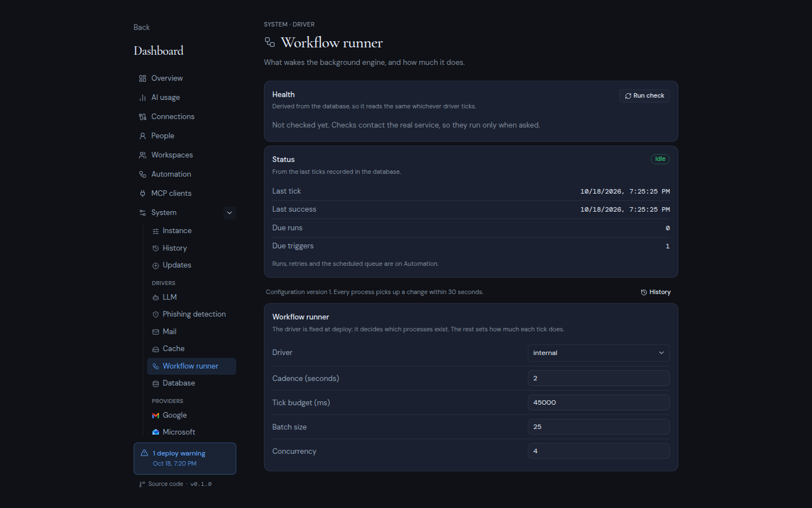Click the Run check button
This screenshot has width=812, height=508.
pyautogui.click(x=645, y=96)
